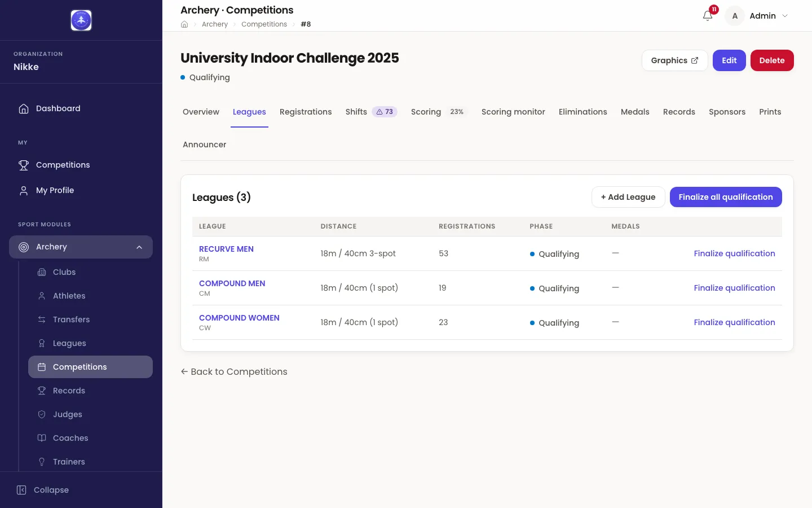Click the Records trophy icon in sidebar
The image size is (812, 508).
42,391
